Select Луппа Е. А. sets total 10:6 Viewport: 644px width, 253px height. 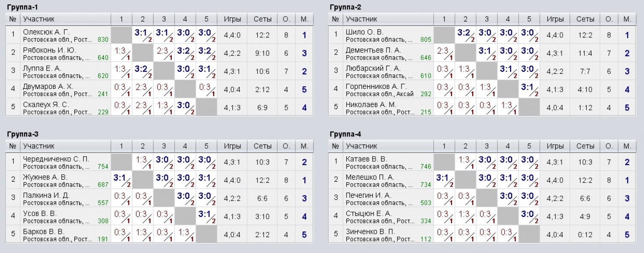click(263, 71)
